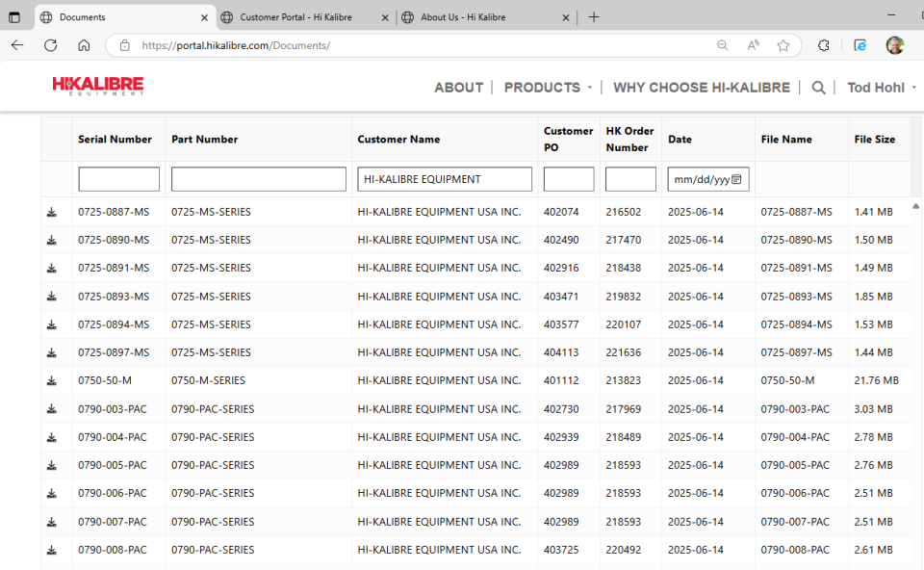Switch to the Customer Portal tab
The height and width of the screenshot is (570, 924).
click(295, 17)
